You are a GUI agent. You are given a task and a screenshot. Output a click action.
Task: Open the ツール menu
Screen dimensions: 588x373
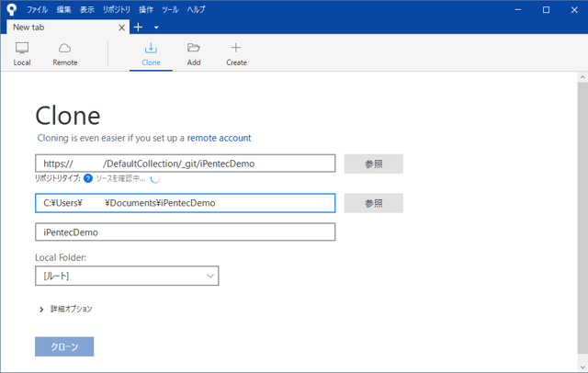tap(170, 9)
